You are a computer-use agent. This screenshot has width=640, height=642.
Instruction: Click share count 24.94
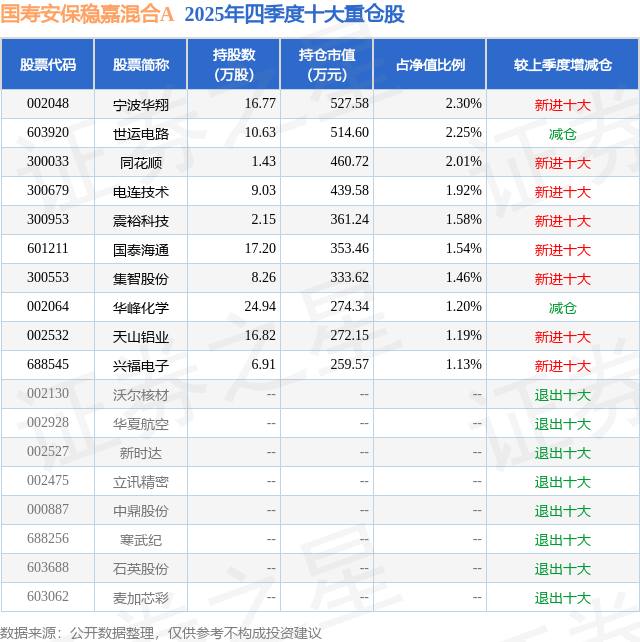[260, 307]
